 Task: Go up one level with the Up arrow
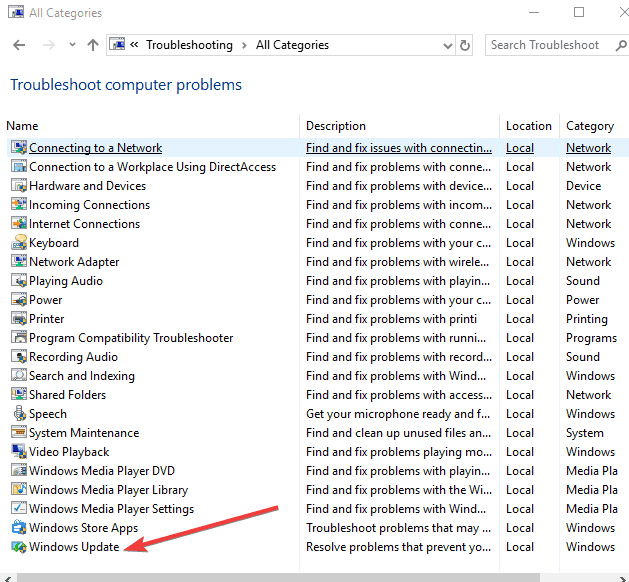(93, 45)
